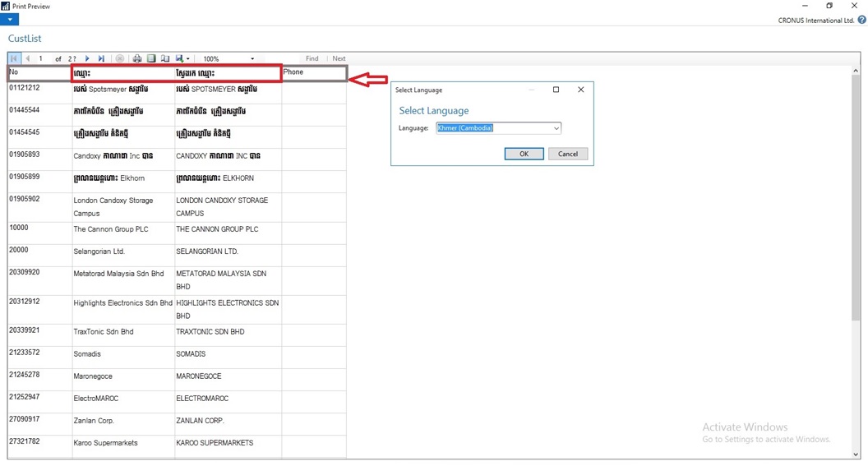Open the 100% zoom level dropdown
The height and width of the screenshot is (466, 868).
pos(252,59)
